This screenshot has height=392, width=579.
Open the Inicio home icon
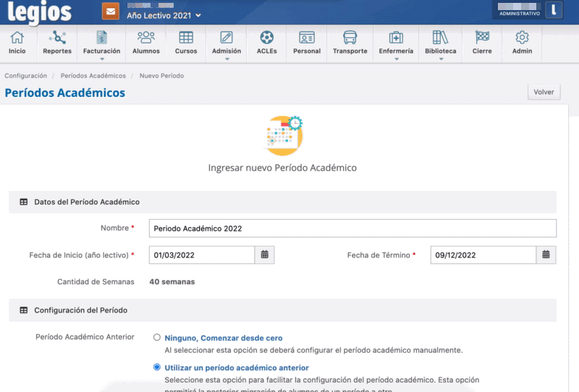point(17,43)
